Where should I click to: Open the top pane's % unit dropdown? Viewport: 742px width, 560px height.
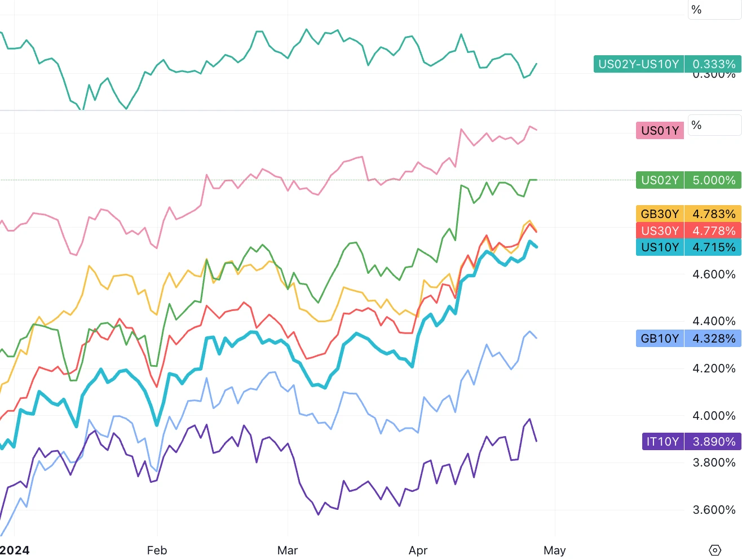pos(714,10)
